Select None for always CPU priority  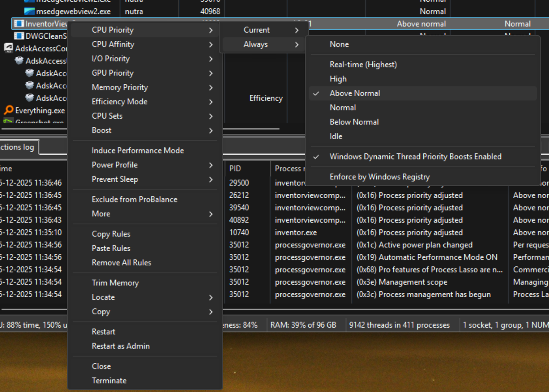click(339, 44)
